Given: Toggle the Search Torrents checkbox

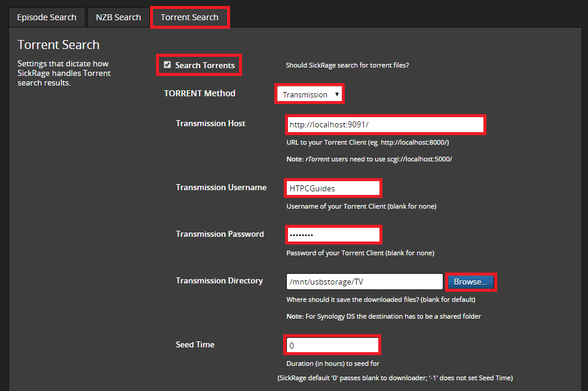Looking at the screenshot, I should click(x=167, y=65).
